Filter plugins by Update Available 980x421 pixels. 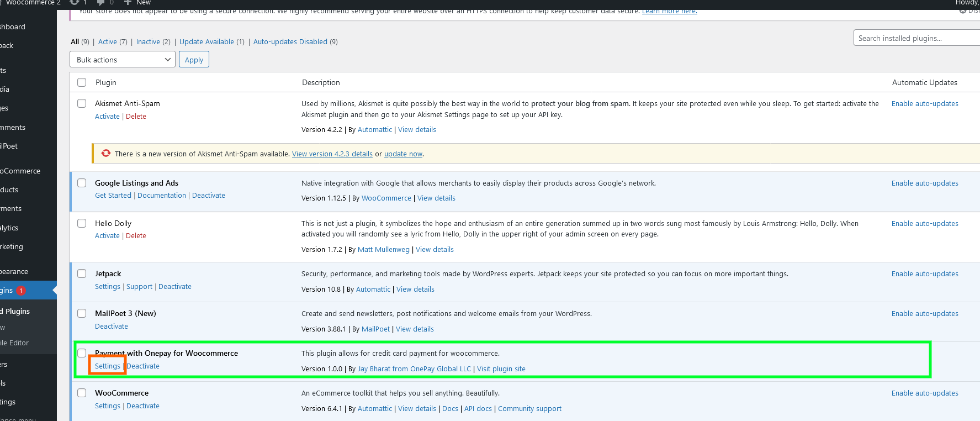pos(206,42)
